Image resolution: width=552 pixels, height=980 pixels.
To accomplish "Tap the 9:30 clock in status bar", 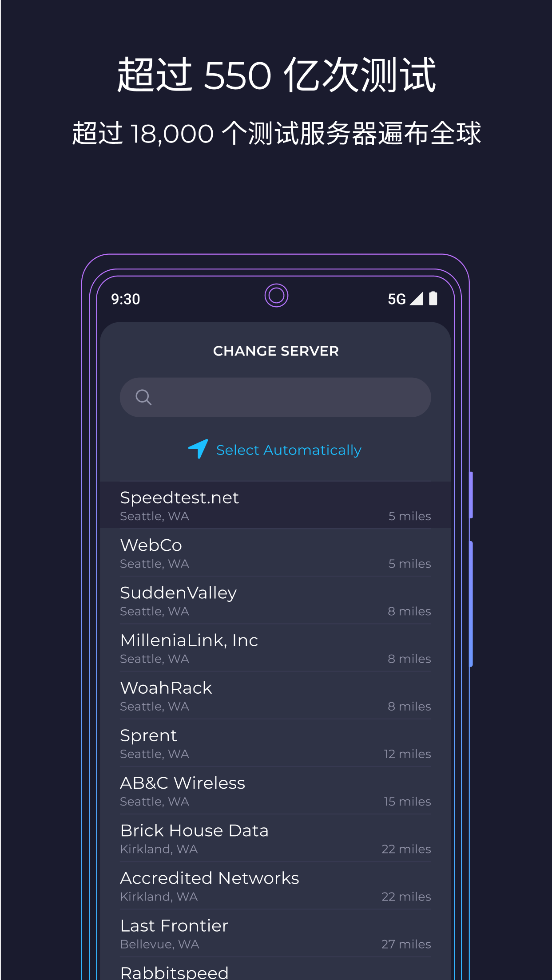I will pos(126,299).
